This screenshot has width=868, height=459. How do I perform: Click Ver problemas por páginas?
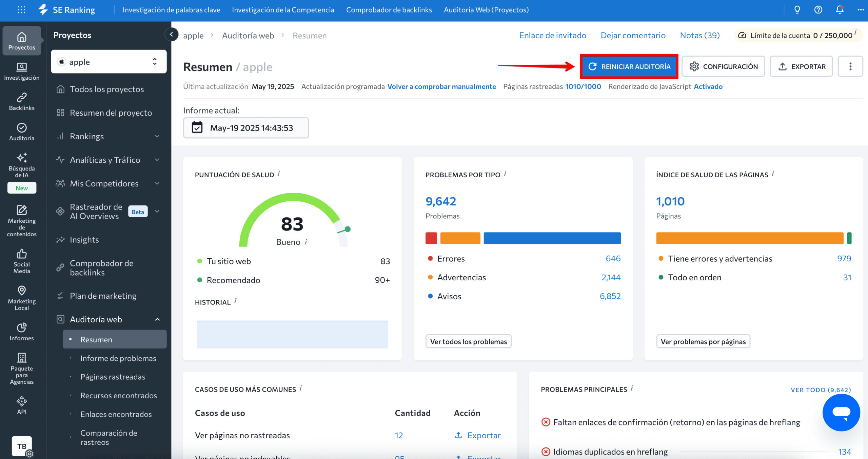(x=703, y=341)
